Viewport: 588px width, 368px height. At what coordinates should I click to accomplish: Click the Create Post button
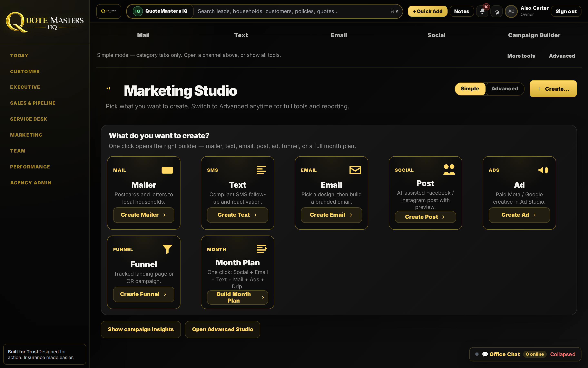coord(425,217)
